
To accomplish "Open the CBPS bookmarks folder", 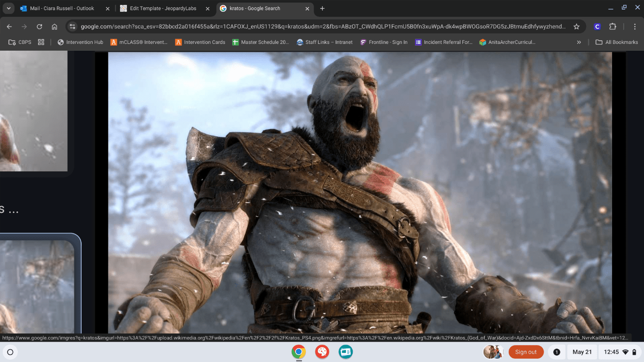I will pyautogui.click(x=20, y=42).
